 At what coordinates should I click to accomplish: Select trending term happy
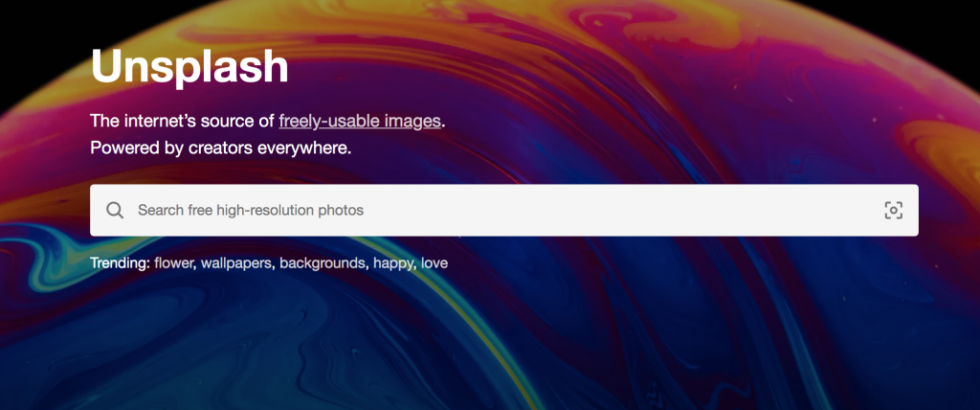point(393,263)
